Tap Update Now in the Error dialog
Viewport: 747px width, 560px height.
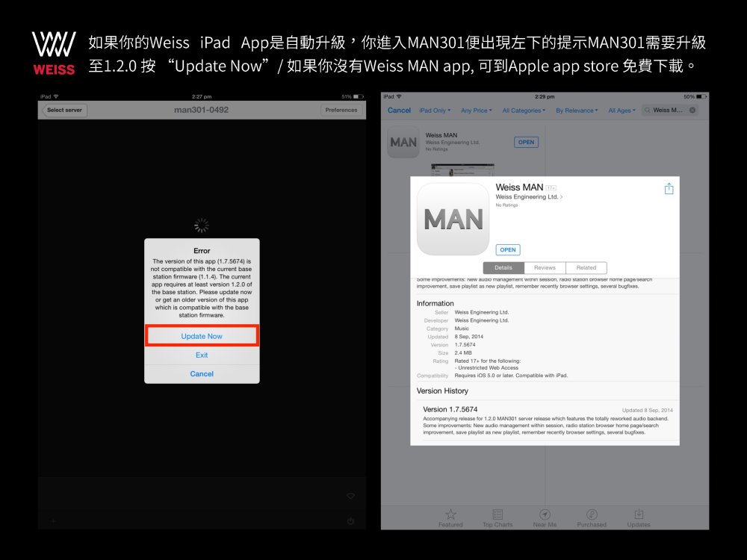(x=202, y=336)
